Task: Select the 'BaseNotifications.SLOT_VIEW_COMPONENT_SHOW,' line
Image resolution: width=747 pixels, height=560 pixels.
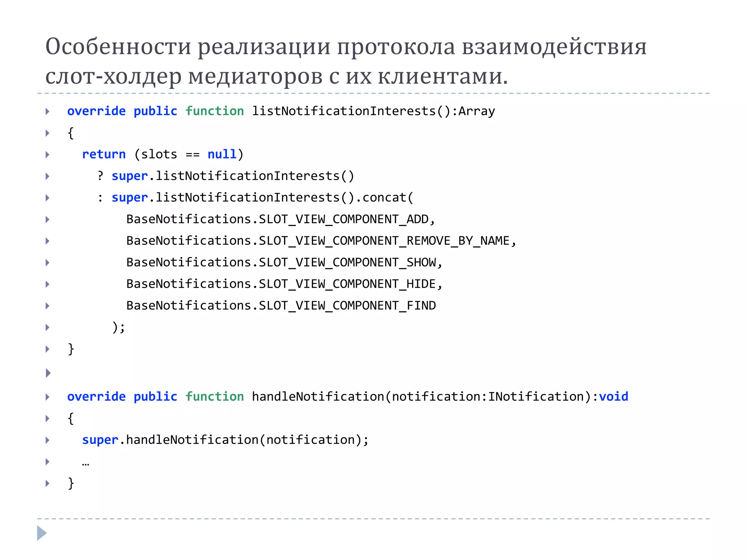Action: coord(285,262)
